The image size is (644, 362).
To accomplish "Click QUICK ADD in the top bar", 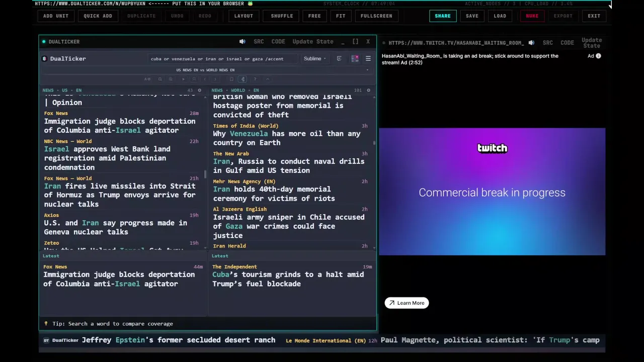I will (98, 16).
